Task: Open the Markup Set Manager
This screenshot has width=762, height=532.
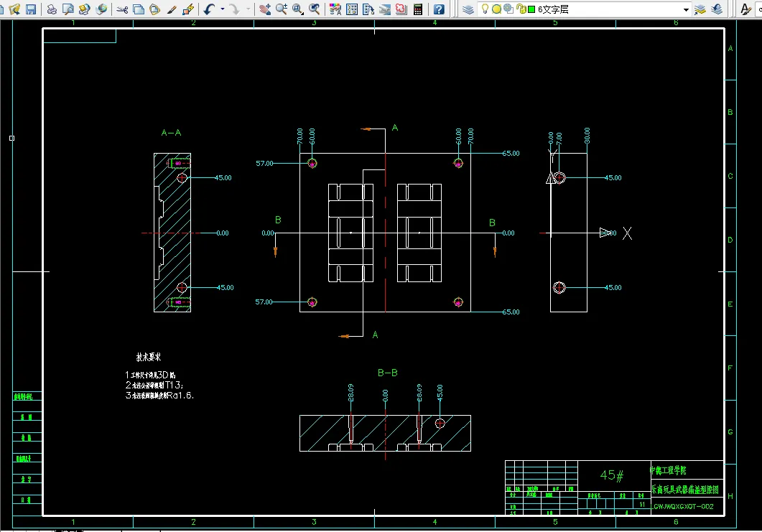Action: (401, 9)
